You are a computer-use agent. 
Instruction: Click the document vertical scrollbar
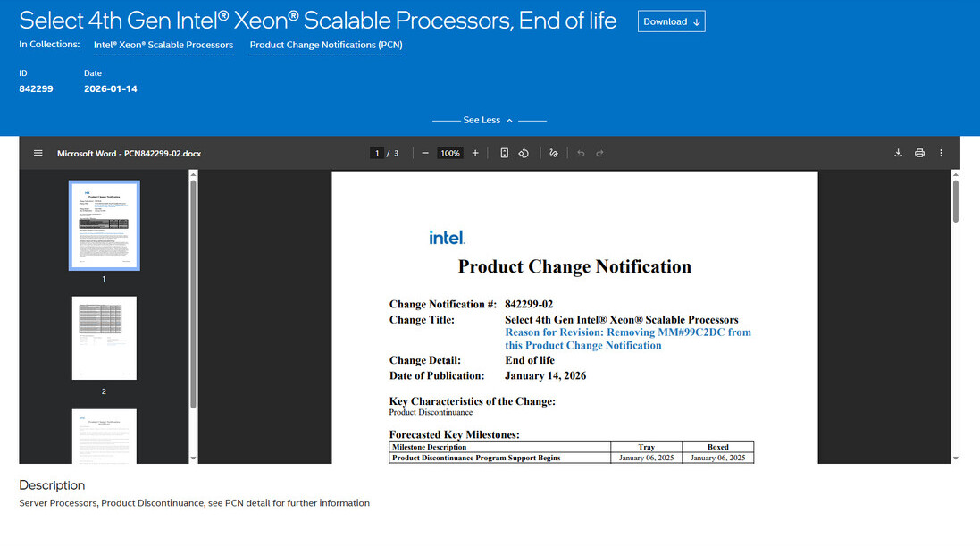click(x=955, y=201)
